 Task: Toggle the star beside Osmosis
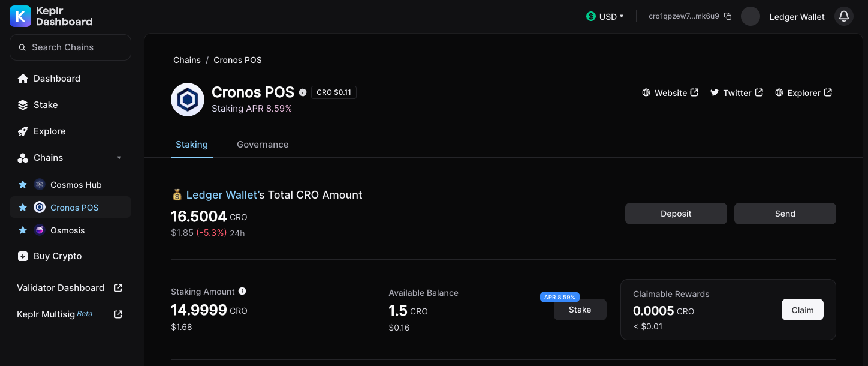pos(23,230)
